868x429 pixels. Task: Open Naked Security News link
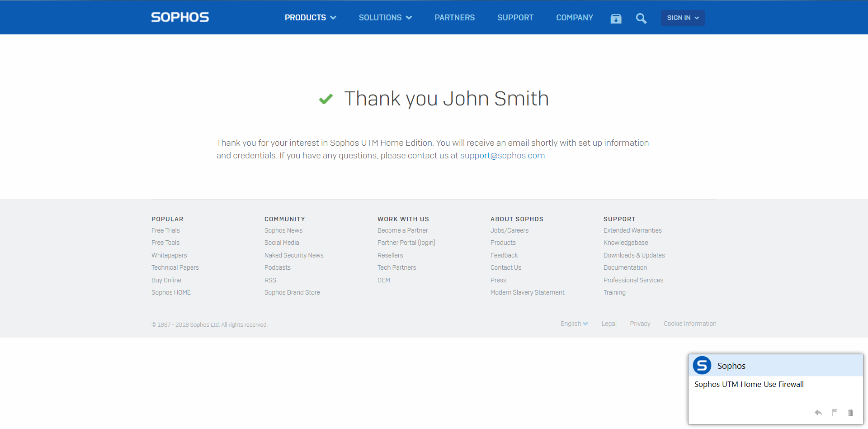294,255
